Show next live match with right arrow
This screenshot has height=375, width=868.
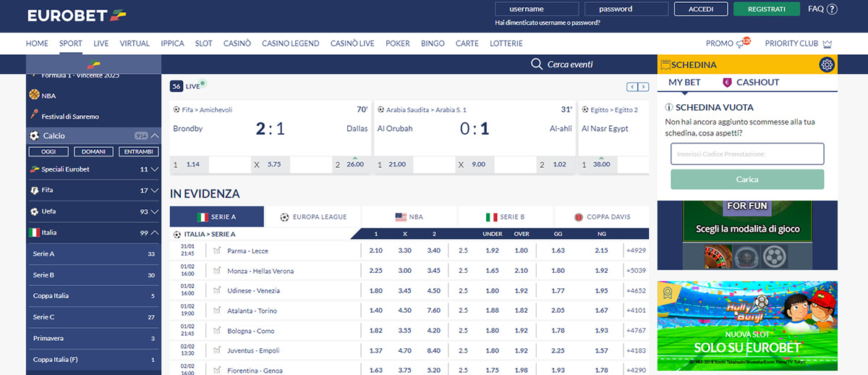pyautogui.click(x=642, y=87)
